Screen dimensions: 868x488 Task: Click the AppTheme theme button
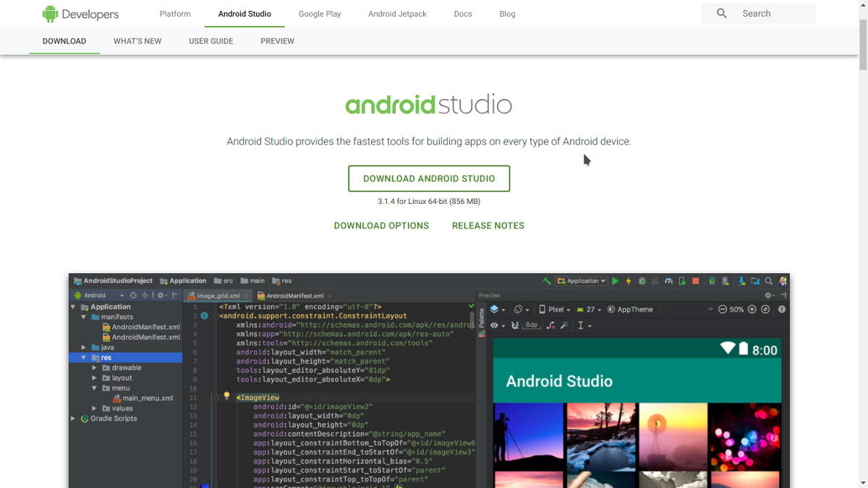click(630, 309)
